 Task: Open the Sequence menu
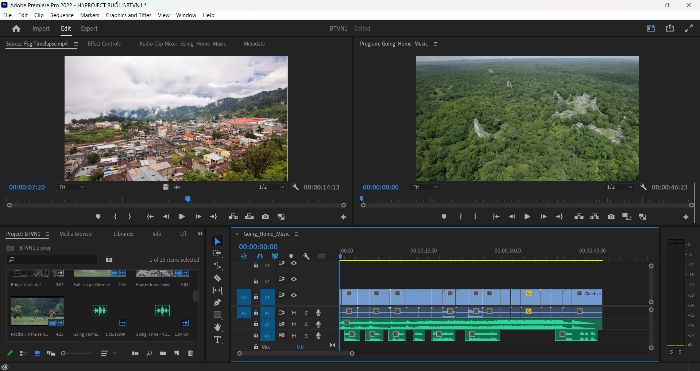click(62, 15)
